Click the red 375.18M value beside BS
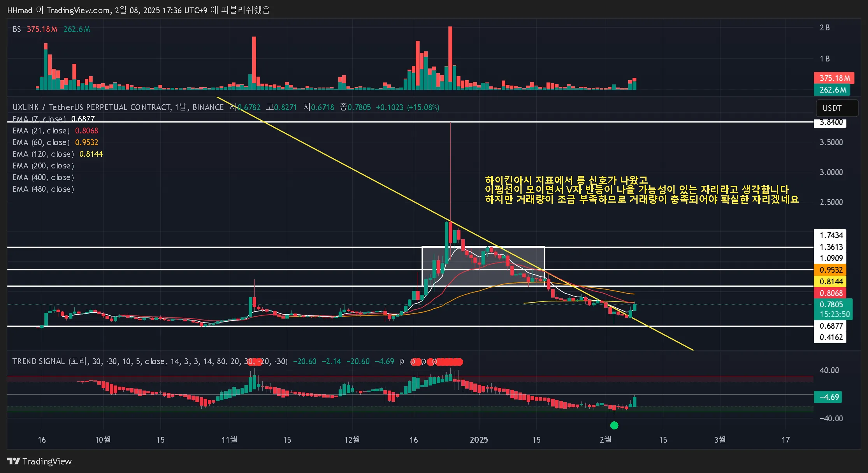The height and width of the screenshot is (473, 868). [x=42, y=29]
